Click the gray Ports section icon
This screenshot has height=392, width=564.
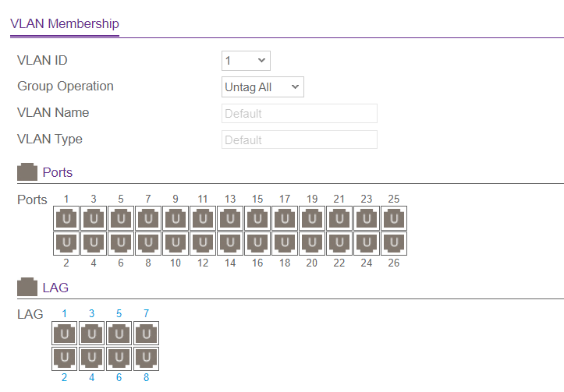pos(27,172)
